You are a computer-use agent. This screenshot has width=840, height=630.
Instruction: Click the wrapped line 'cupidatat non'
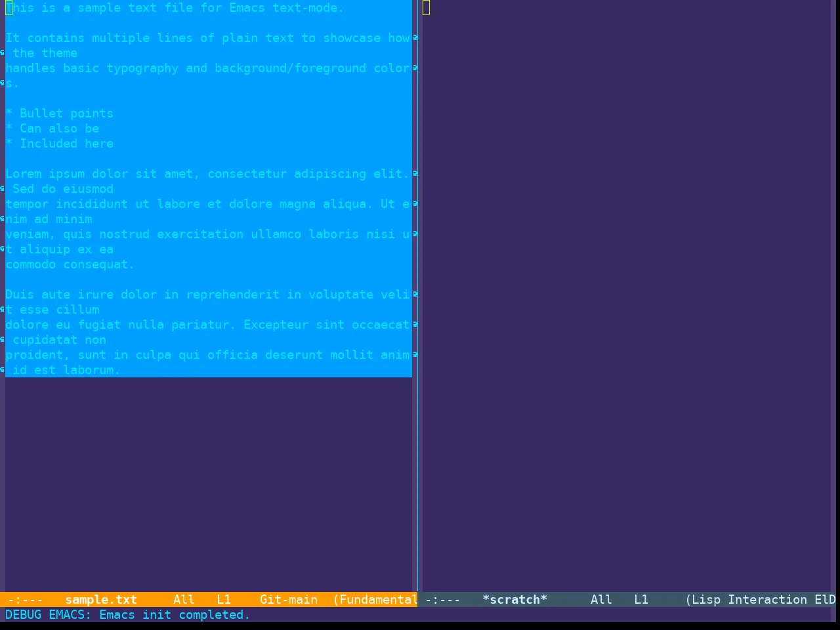tap(59, 340)
